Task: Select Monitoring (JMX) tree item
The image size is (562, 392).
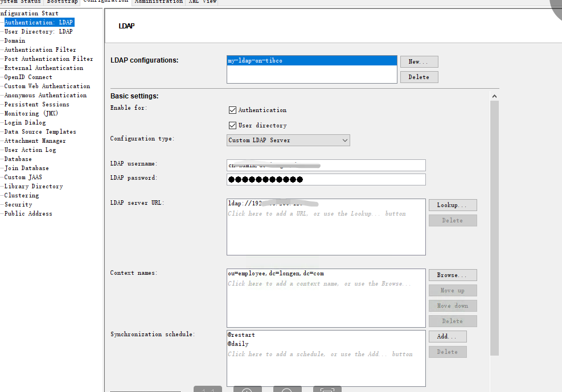Action: click(31, 113)
